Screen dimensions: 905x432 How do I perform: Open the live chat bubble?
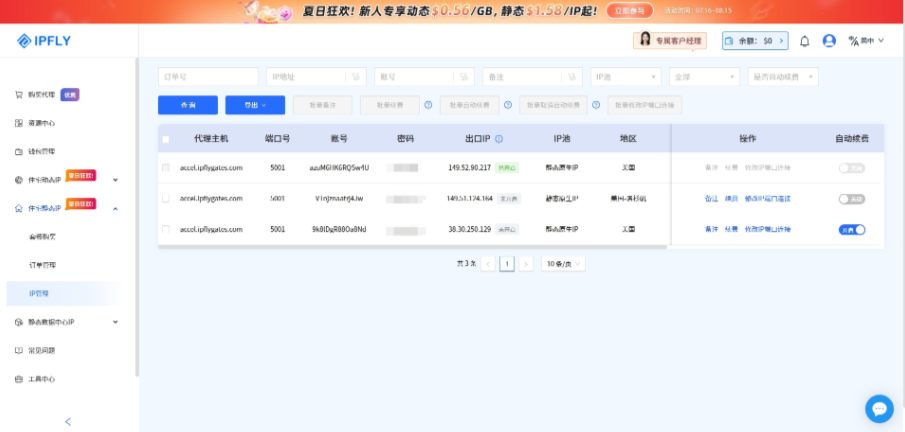click(879, 409)
